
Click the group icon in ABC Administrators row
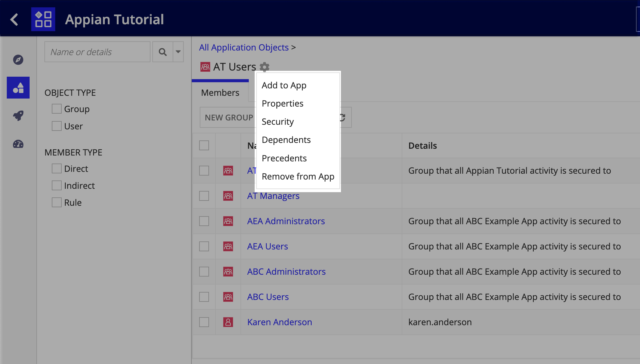(228, 272)
